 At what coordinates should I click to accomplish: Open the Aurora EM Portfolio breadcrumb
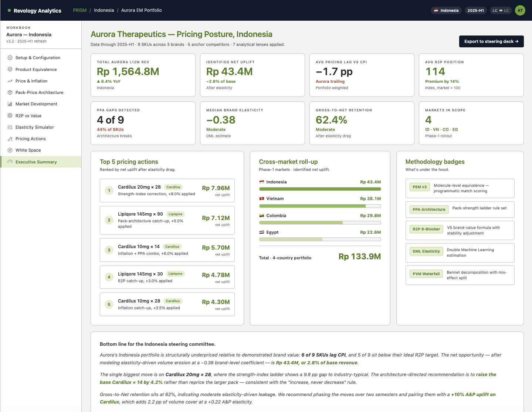[x=142, y=10]
